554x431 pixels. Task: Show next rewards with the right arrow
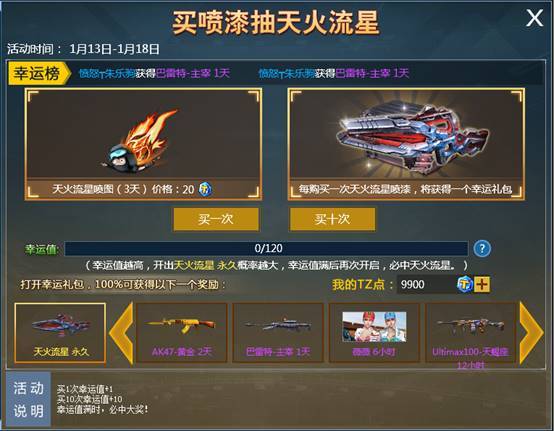[x=531, y=333]
